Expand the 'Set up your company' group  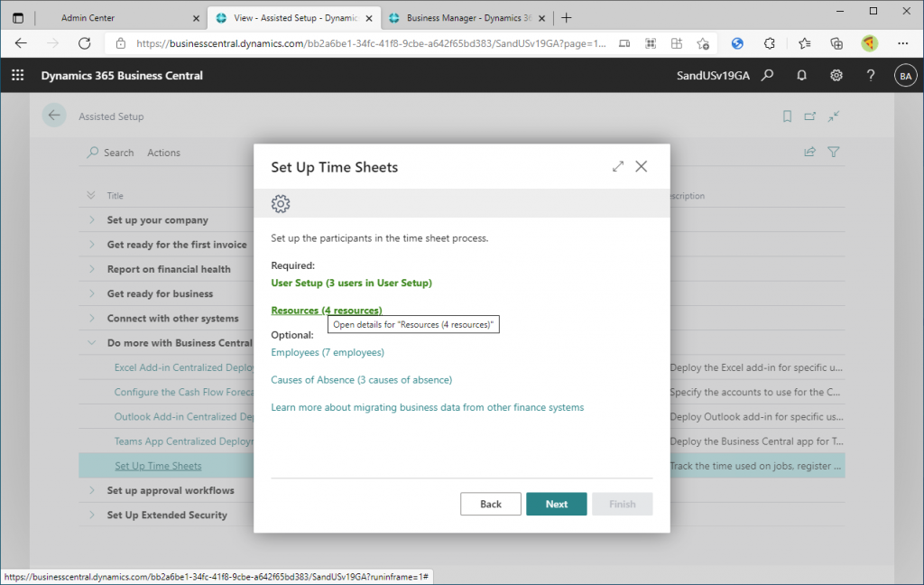pyautogui.click(x=91, y=220)
